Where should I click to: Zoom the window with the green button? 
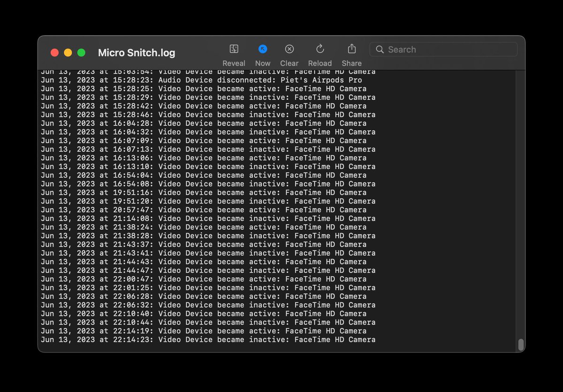point(81,53)
